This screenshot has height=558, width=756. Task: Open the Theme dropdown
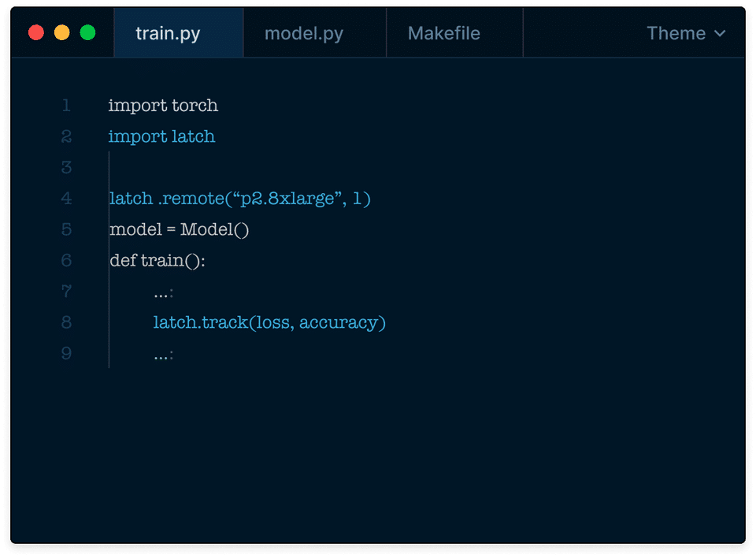(686, 33)
